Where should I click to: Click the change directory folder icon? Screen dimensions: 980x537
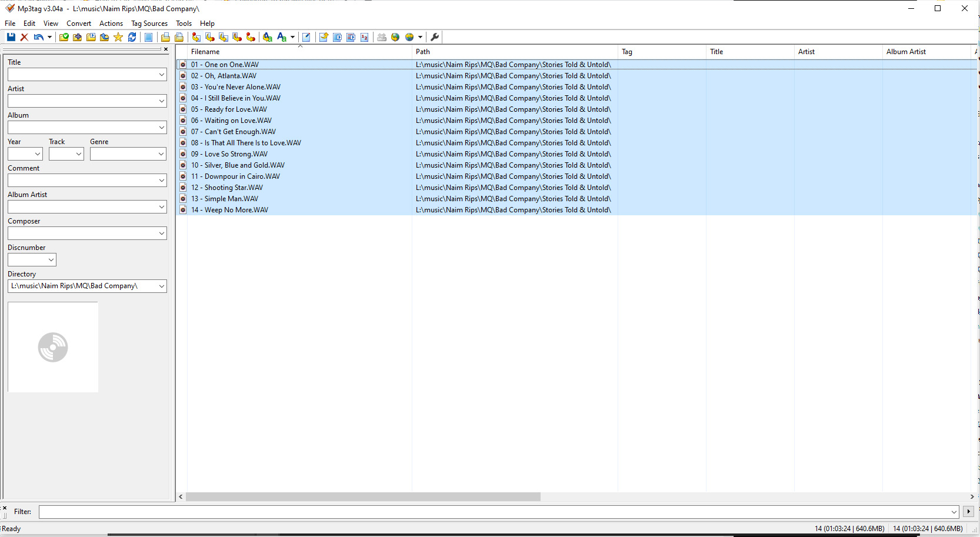64,37
